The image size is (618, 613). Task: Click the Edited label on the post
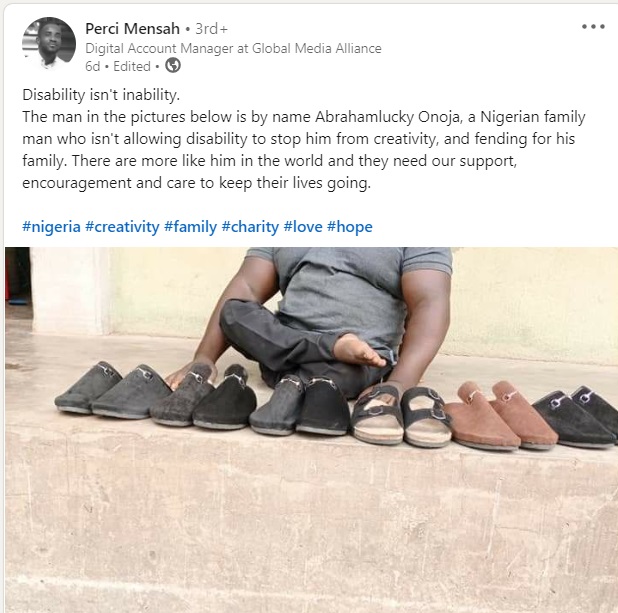tap(131, 66)
